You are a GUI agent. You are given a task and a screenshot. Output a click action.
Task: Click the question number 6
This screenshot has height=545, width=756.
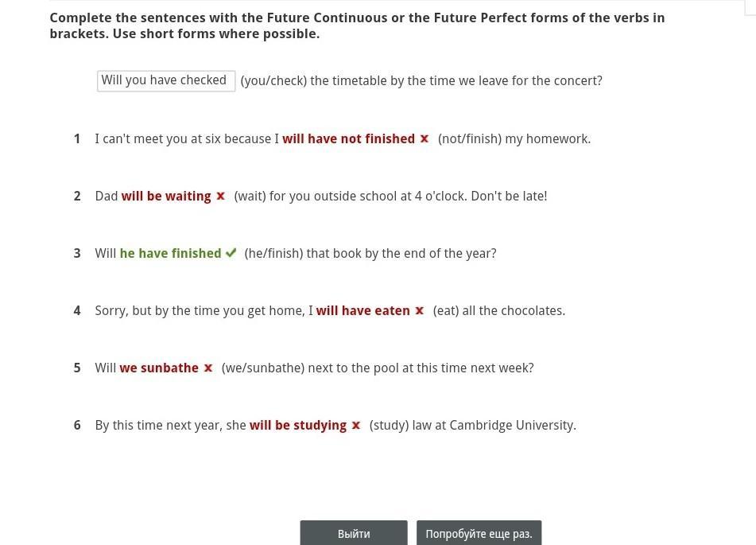pos(77,425)
